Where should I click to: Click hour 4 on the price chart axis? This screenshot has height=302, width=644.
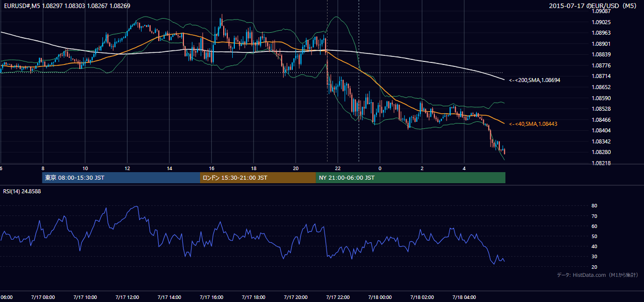click(465, 169)
